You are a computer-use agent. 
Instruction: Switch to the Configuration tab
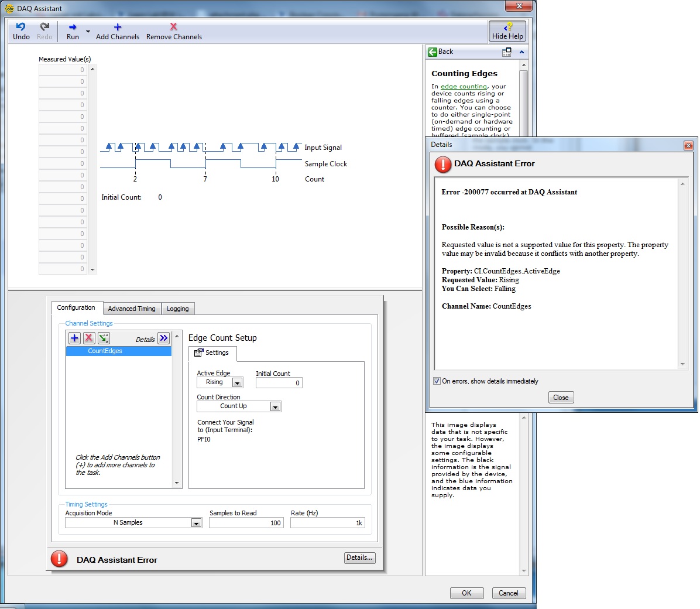pyautogui.click(x=76, y=307)
